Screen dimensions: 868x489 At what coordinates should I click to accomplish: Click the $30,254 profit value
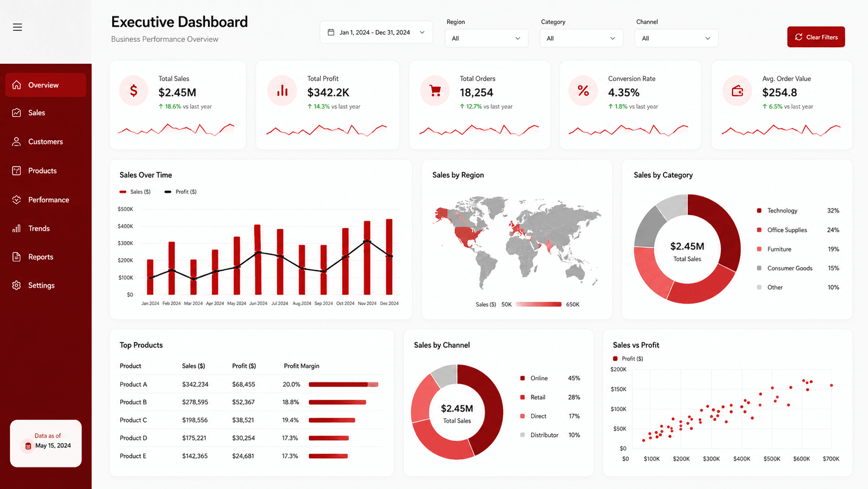point(243,438)
